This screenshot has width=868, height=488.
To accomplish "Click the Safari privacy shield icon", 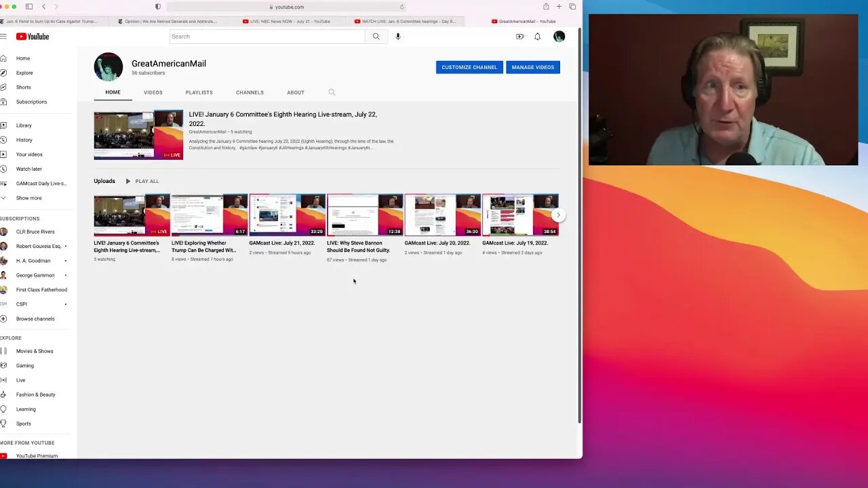I will click(158, 7).
